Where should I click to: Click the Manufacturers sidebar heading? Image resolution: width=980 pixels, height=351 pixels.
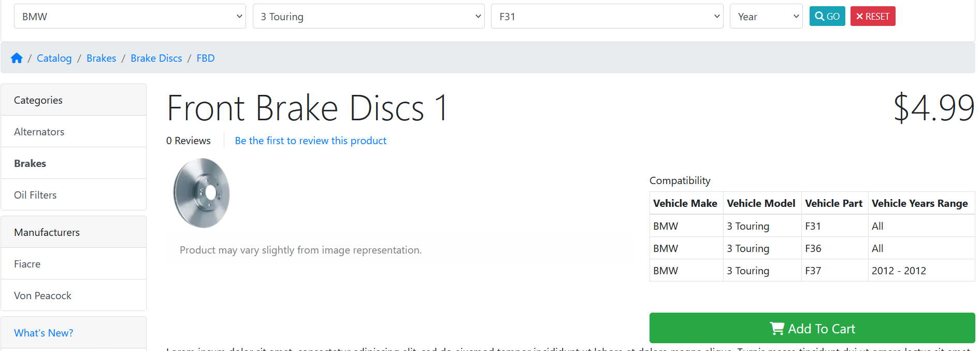pyautogui.click(x=74, y=232)
